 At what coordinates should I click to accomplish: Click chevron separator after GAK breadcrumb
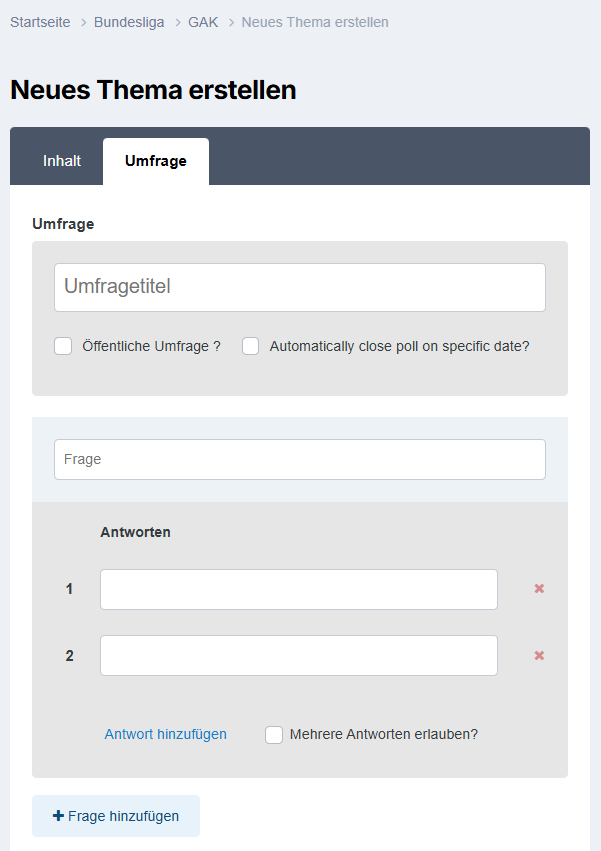click(231, 23)
